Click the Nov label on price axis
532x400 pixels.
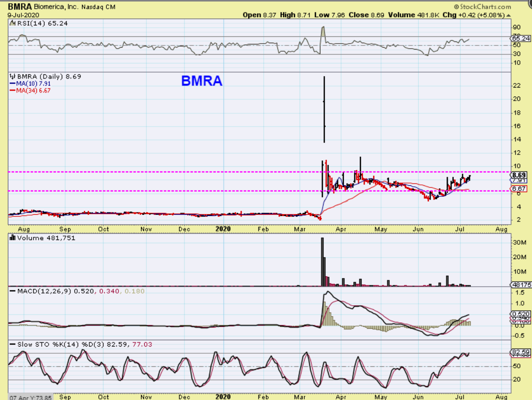pyautogui.click(x=146, y=229)
